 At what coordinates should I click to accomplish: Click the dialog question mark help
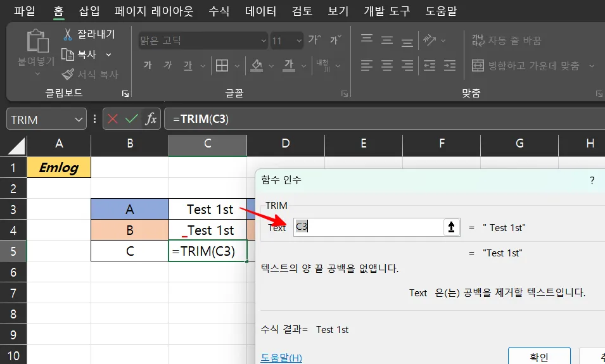(x=592, y=180)
